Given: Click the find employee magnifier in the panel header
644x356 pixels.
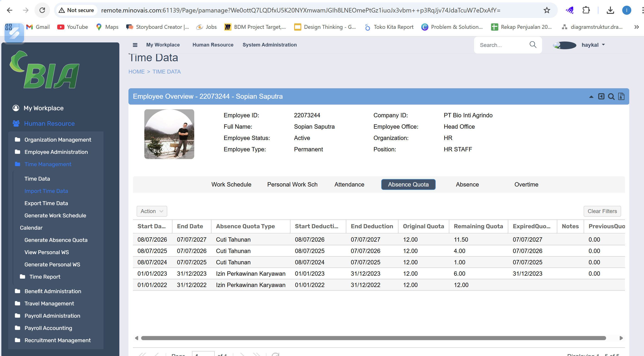Looking at the screenshot, I should click(611, 96).
